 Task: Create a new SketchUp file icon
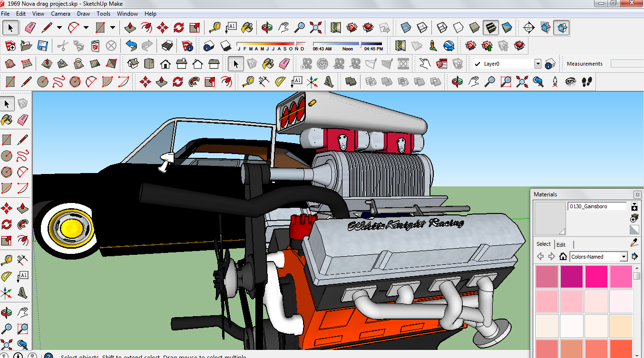click(10, 46)
